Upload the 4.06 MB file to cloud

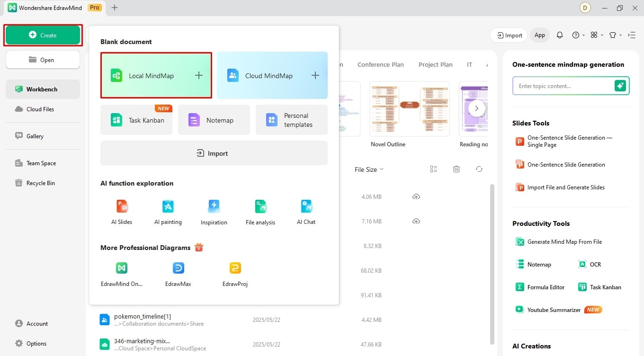click(416, 196)
